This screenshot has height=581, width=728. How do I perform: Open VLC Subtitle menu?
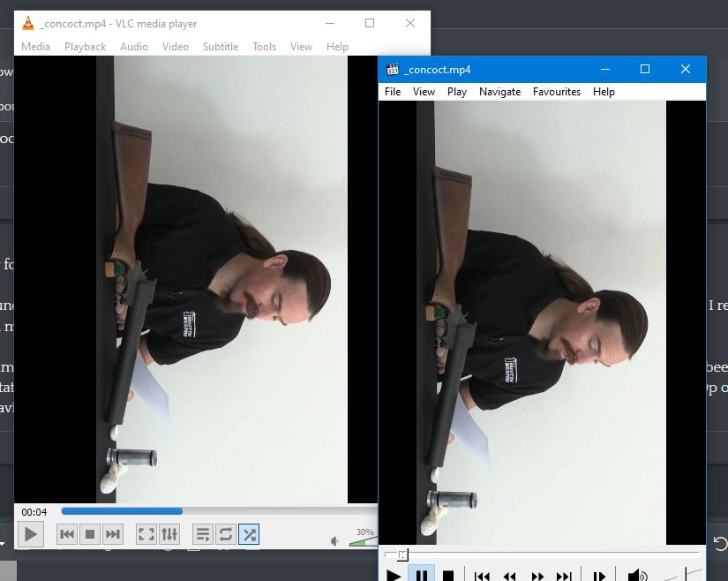click(x=221, y=47)
